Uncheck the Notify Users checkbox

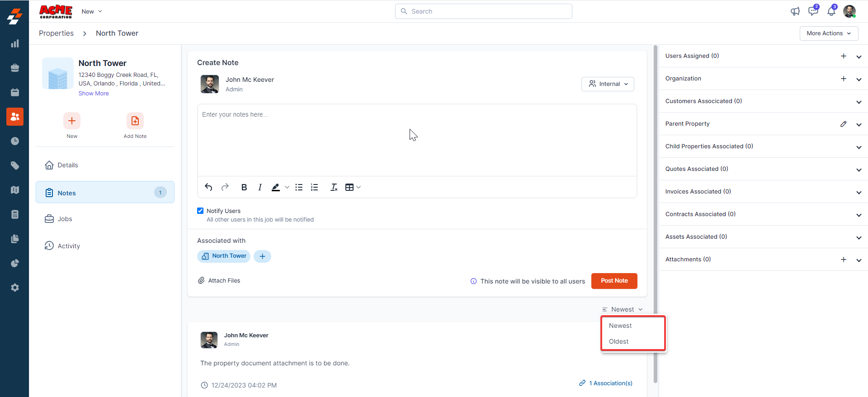tap(200, 211)
